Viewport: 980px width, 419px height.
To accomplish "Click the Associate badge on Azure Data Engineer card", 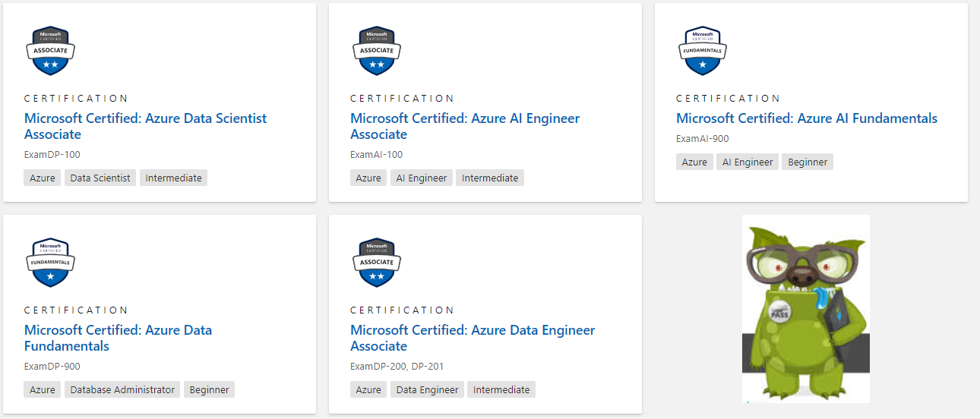I will pyautogui.click(x=377, y=263).
